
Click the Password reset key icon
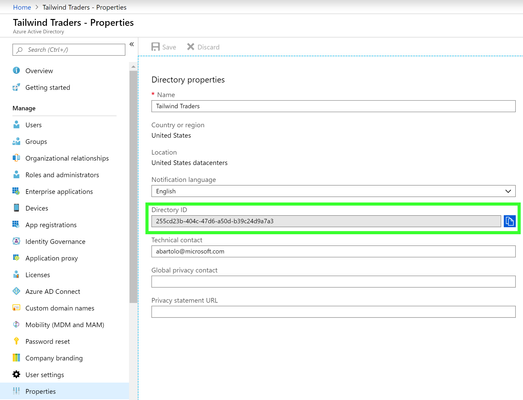[16, 341]
